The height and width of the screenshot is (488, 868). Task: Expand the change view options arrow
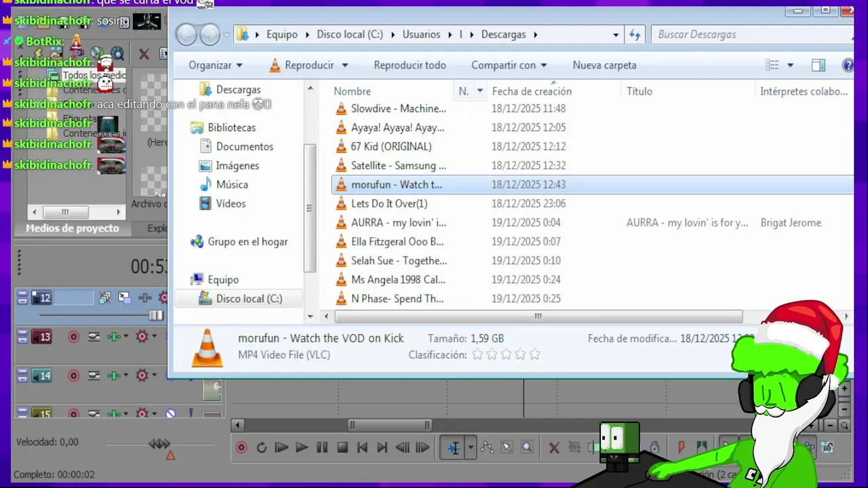point(790,65)
